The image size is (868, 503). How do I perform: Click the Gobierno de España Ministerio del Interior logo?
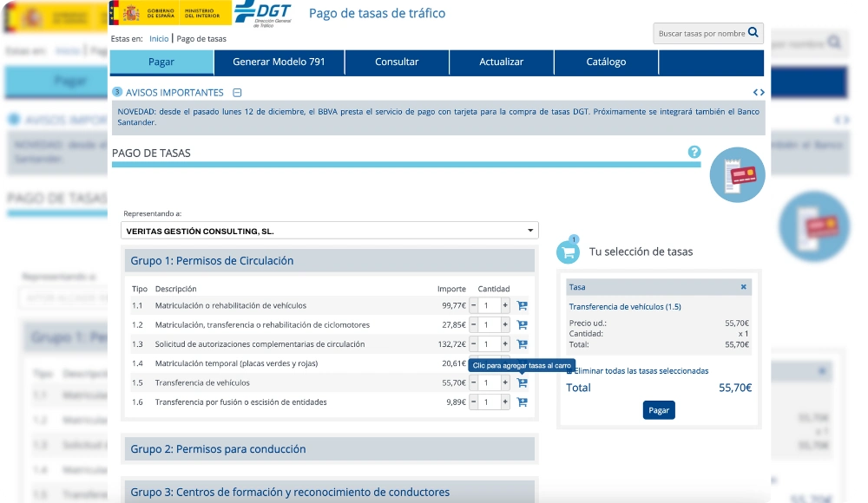[x=168, y=14]
